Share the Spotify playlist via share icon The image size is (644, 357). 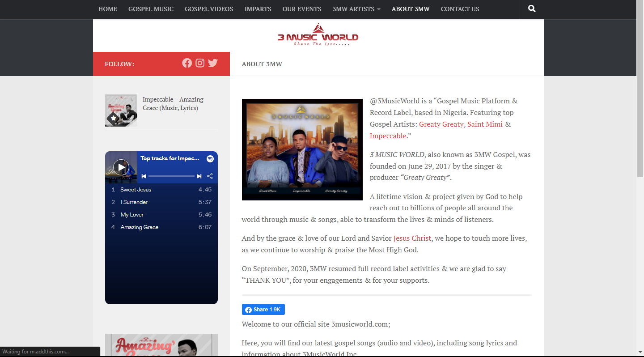pos(210,176)
